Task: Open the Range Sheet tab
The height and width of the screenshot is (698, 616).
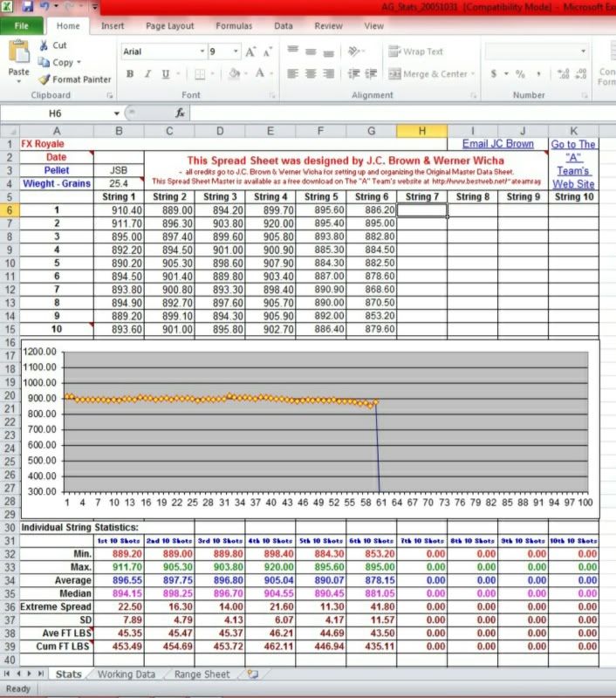Action: pyautogui.click(x=202, y=674)
